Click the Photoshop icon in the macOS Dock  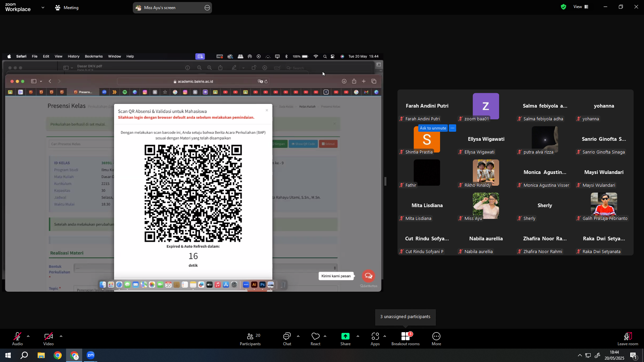pyautogui.click(x=263, y=285)
